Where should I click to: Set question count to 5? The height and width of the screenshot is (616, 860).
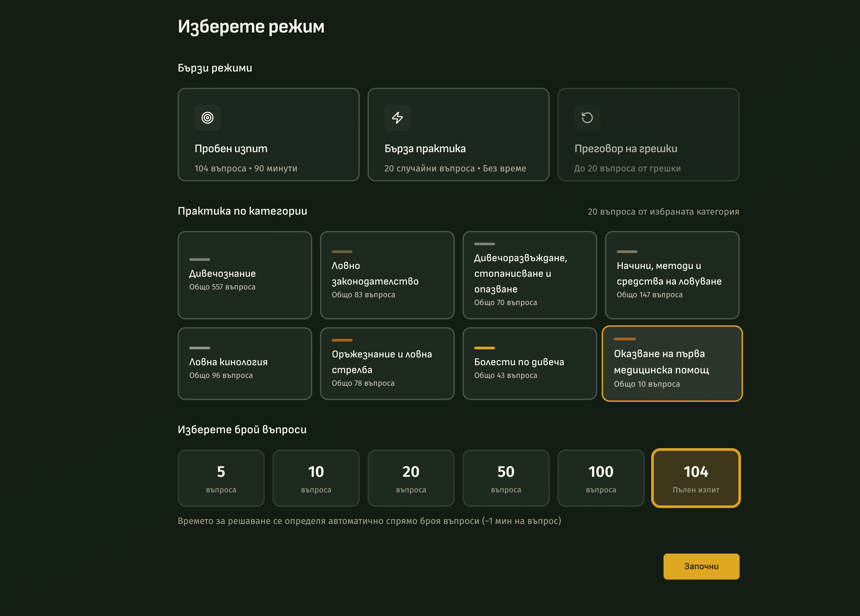coord(221,478)
